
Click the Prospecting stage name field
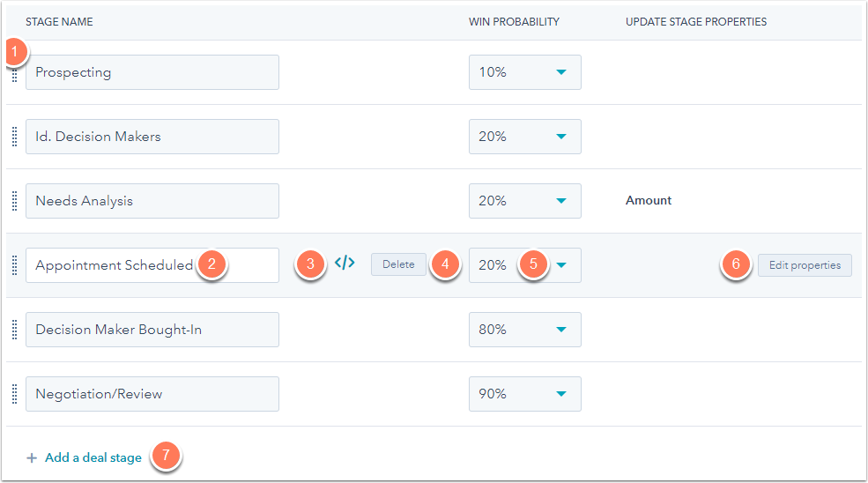pyautogui.click(x=152, y=72)
